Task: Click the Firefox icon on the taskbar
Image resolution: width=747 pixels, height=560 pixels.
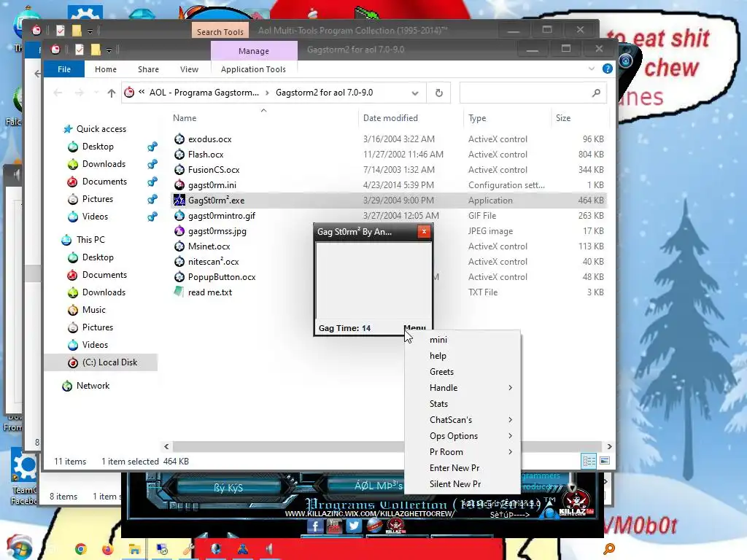Action: pyautogui.click(x=108, y=549)
